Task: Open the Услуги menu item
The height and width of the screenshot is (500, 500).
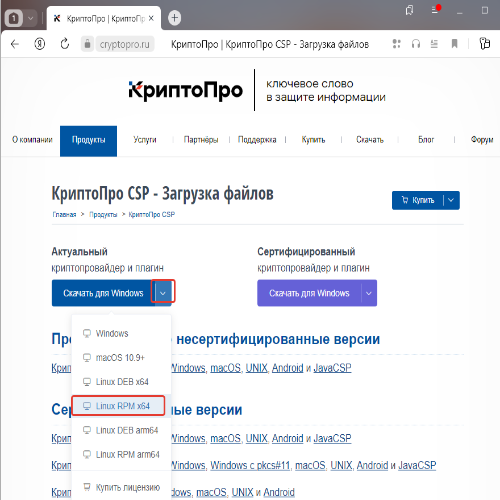Action: point(145,140)
